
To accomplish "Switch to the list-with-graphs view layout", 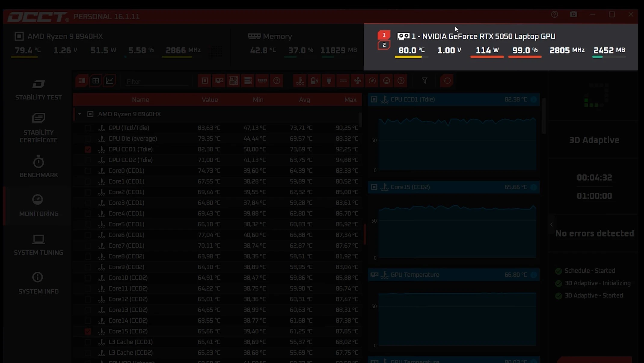I will [x=82, y=81].
